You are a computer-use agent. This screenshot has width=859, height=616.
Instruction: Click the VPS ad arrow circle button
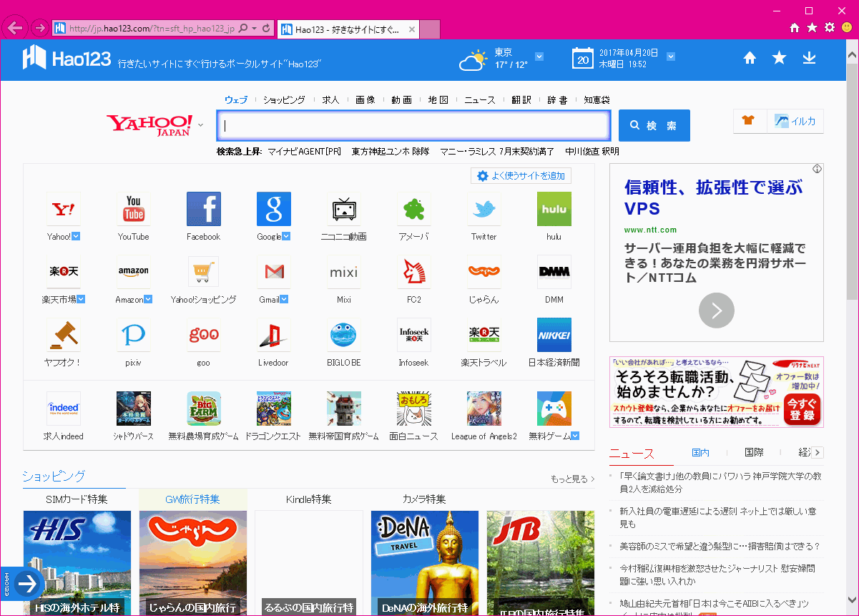[x=716, y=311]
